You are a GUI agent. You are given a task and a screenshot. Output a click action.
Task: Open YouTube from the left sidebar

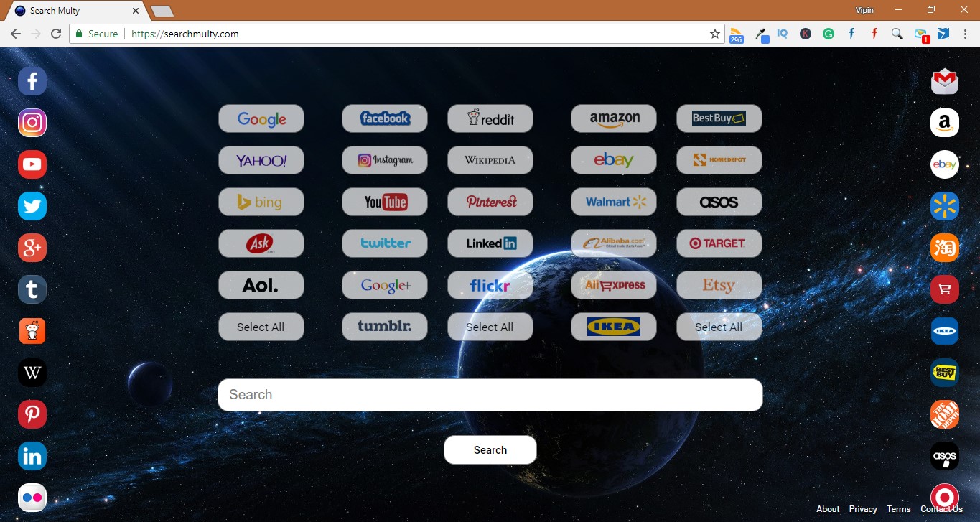pyautogui.click(x=32, y=164)
